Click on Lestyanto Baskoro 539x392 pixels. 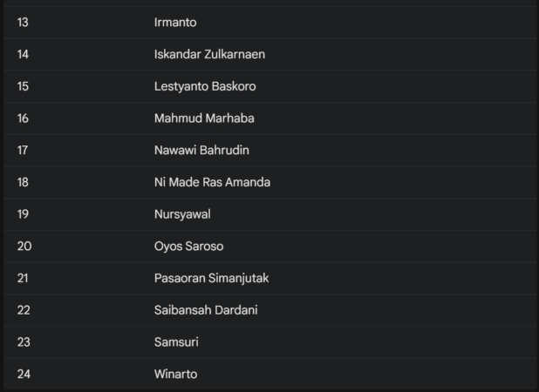click(205, 86)
